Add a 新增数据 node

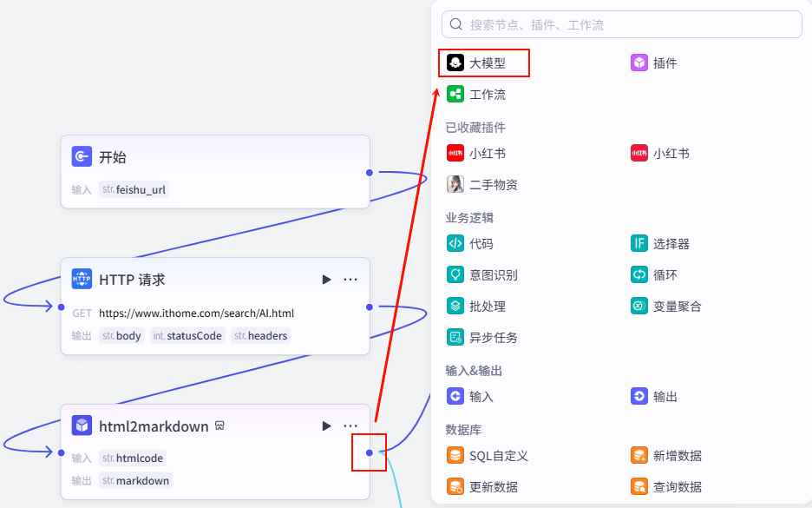[x=666, y=455]
